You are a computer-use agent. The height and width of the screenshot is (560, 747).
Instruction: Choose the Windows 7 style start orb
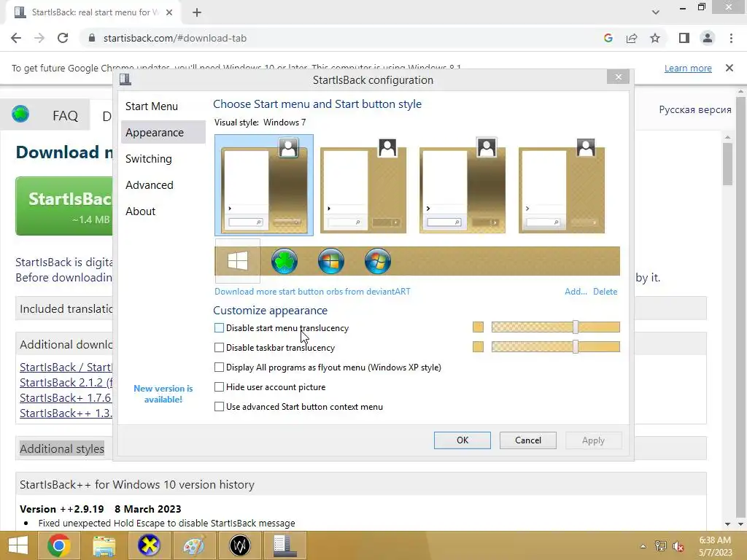click(378, 261)
